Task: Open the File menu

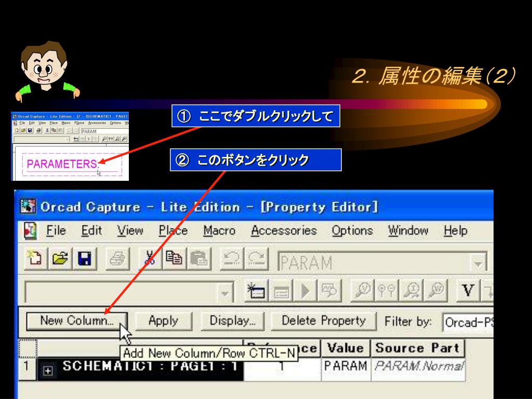Action: [56, 231]
